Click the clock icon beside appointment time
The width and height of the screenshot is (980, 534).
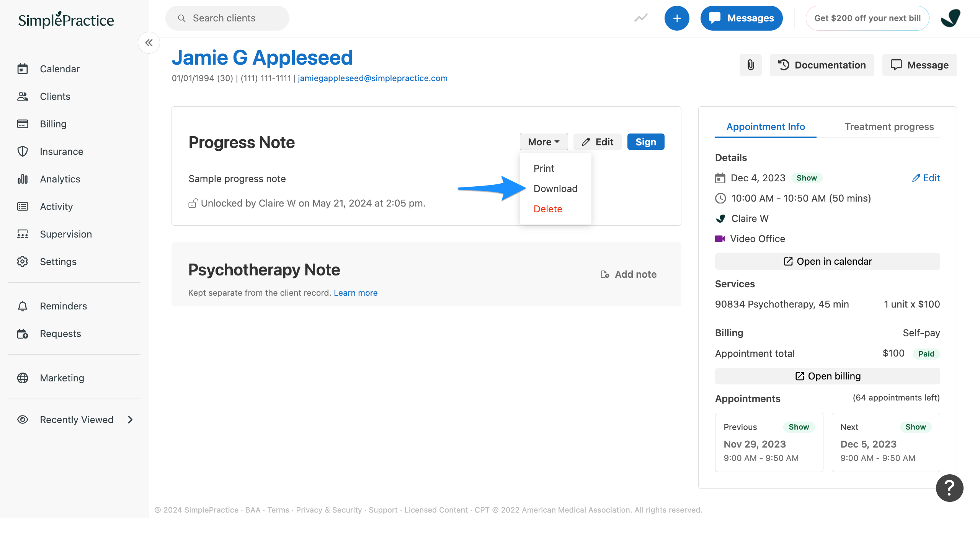point(720,198)
